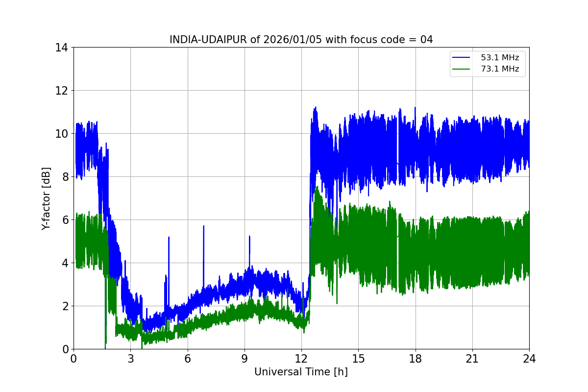
Task: Click the Y-factor [dB] axis label
Action: (46, 198)
